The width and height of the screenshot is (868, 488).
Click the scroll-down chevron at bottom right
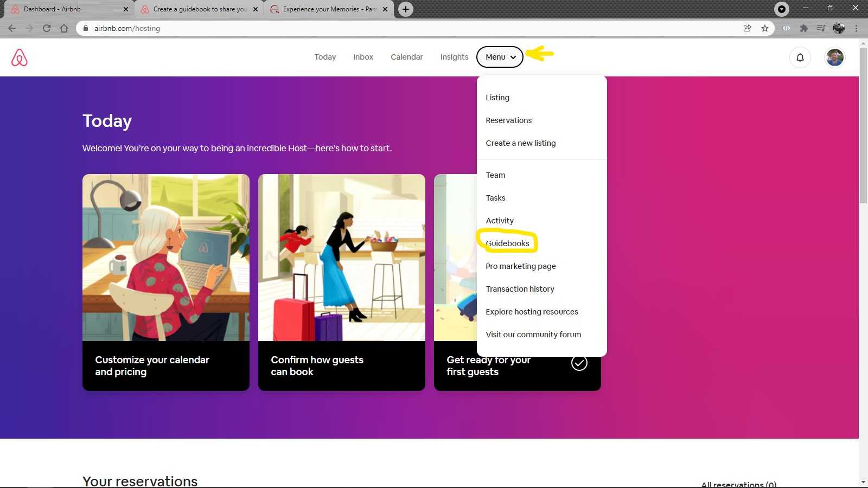click(x=863, y=480)
